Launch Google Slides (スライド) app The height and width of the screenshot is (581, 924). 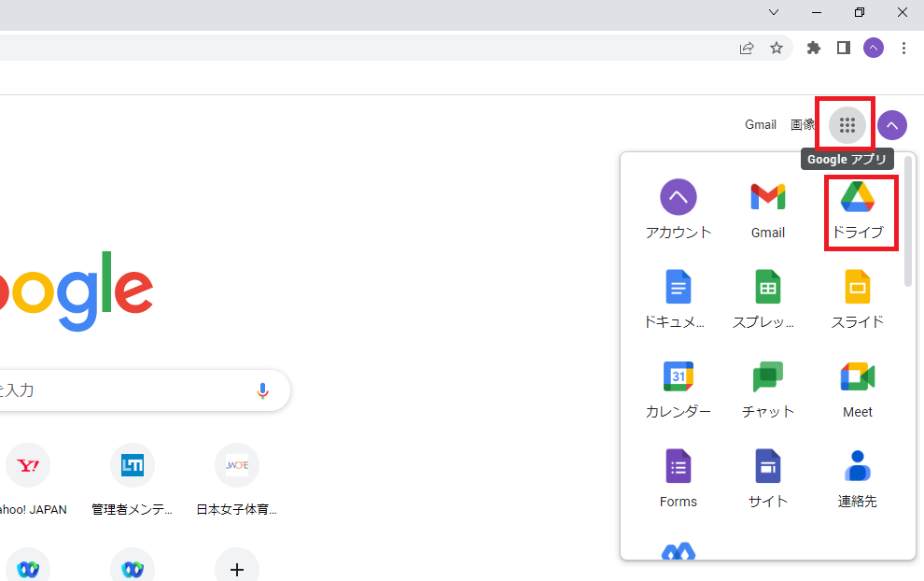(858, 300)
